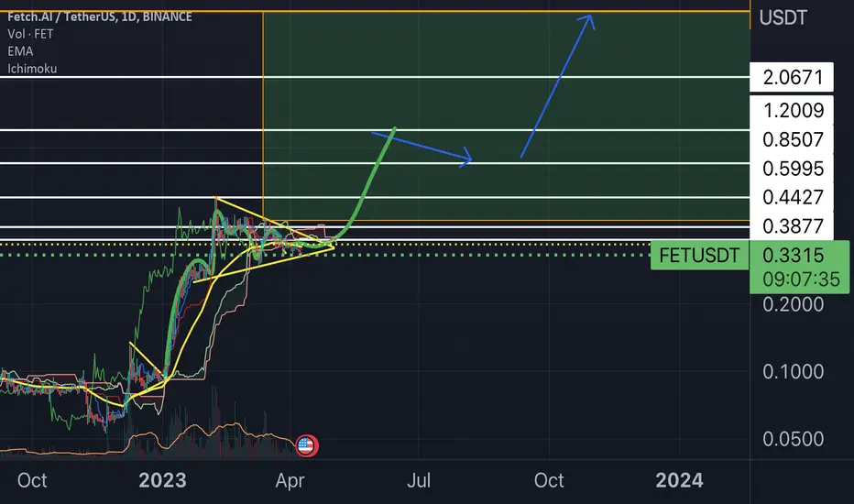Viewport: 854px width, 504px height.
Task: Click the 0.2000 price axis value
Action: point(793,304)
